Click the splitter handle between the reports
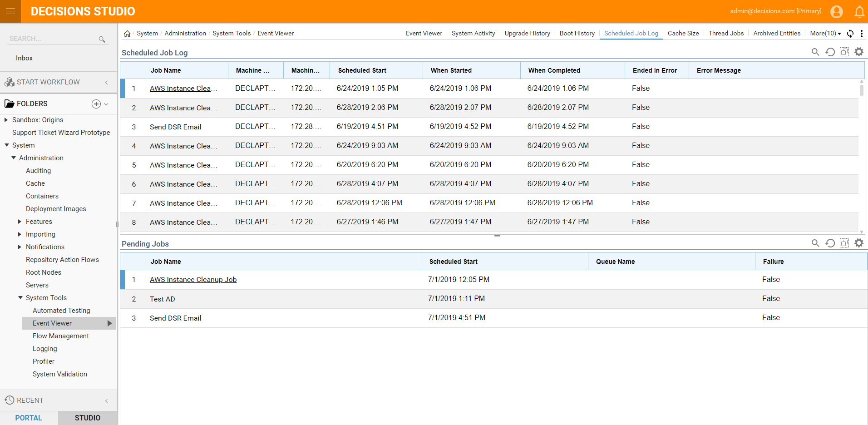 (x=497, y=236)
